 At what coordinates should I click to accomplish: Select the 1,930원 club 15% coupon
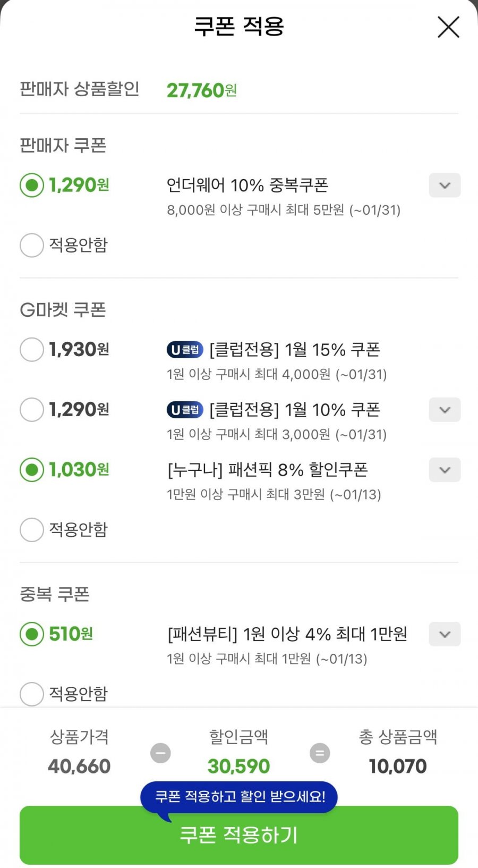click(x=32, y=350)
